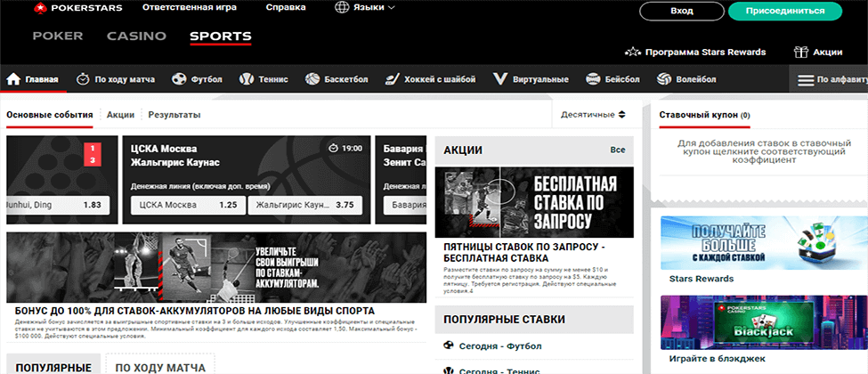Switch to the POKER section
Image resolution: width=868 pixels, height=374 pixels.
click(58, 37)
